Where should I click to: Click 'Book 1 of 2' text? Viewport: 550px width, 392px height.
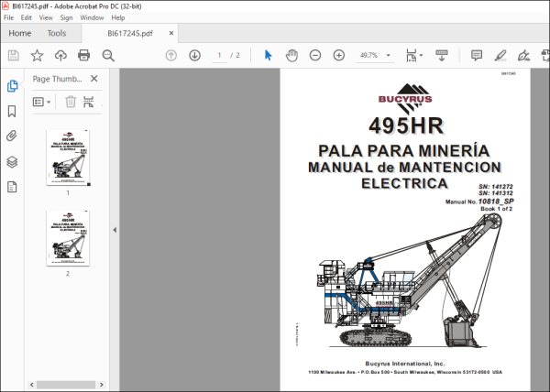pyautogui.click(x=496, y=209)
